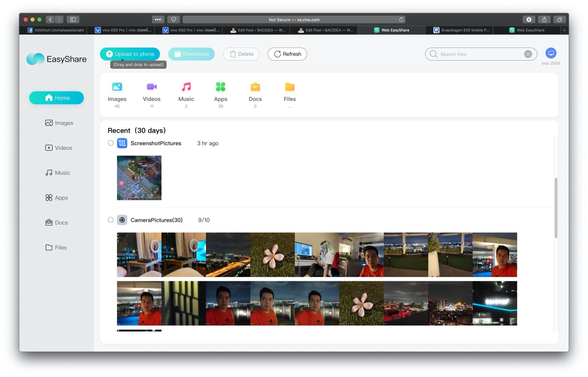
Task: Click the Downloads button
Action: 191,54
